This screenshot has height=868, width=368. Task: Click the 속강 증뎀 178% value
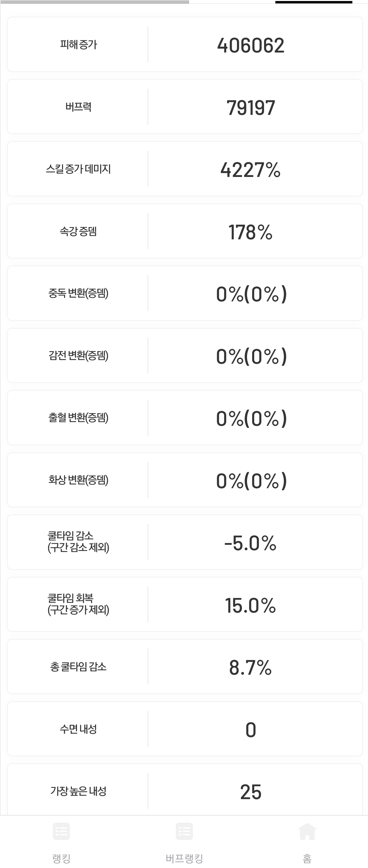pos(250,232)
